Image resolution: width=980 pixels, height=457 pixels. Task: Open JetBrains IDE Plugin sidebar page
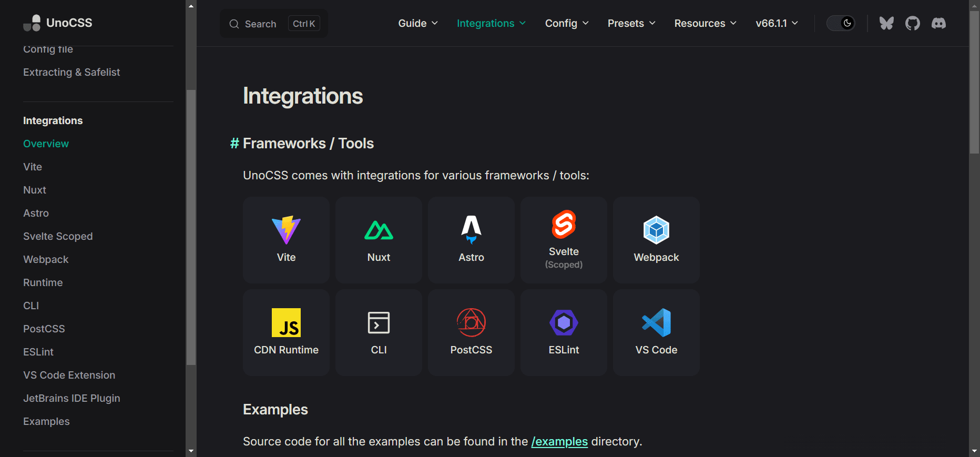tap(72, 398)
